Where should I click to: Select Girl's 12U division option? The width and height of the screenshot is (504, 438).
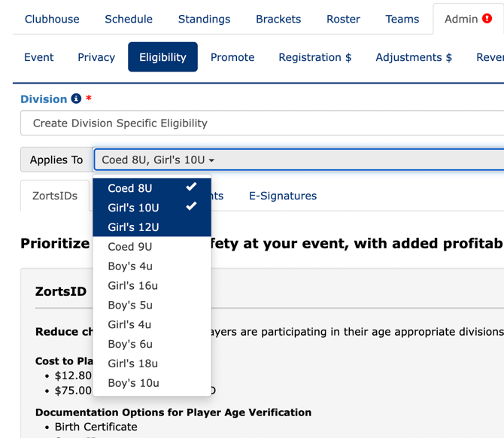(152, 227)
